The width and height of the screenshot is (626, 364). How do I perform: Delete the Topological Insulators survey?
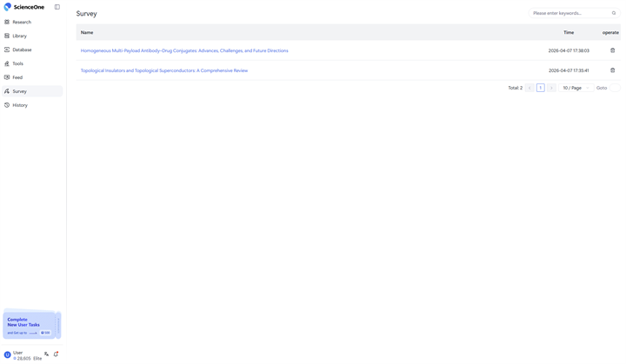612,70
